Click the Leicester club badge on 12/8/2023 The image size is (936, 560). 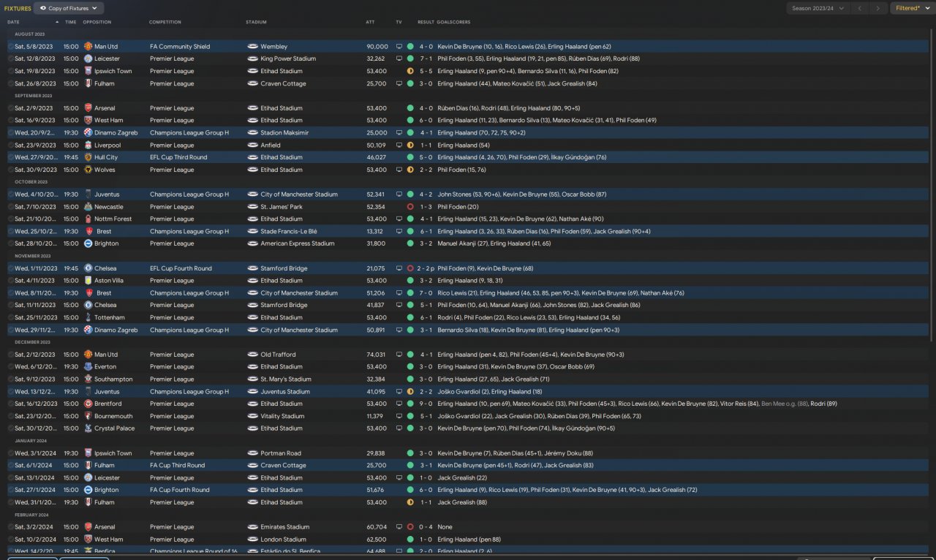click(x=88, y=59)
